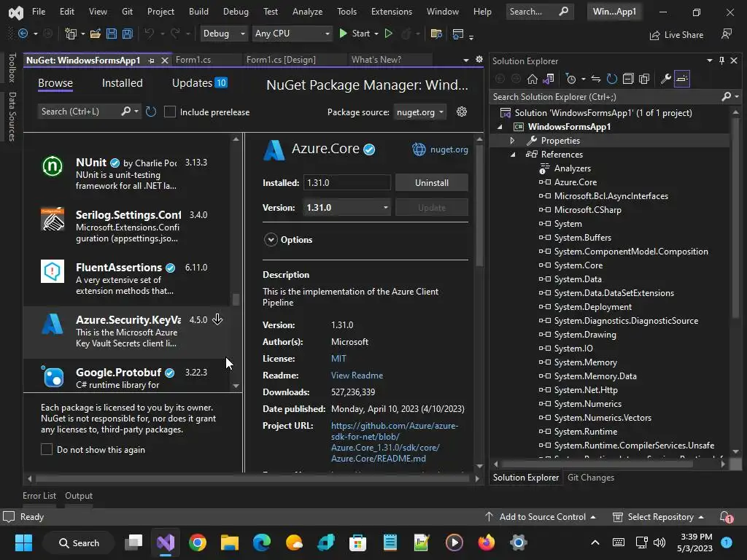The image size is (747, 560).
Task: Toggle pin on NuGet tab
Action: (152, 61)
